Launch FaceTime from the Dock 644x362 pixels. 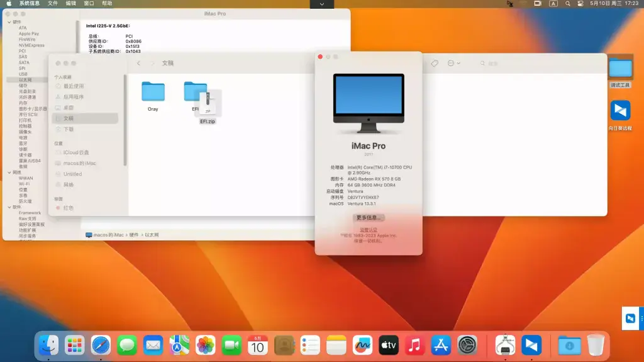click(231, 345)
